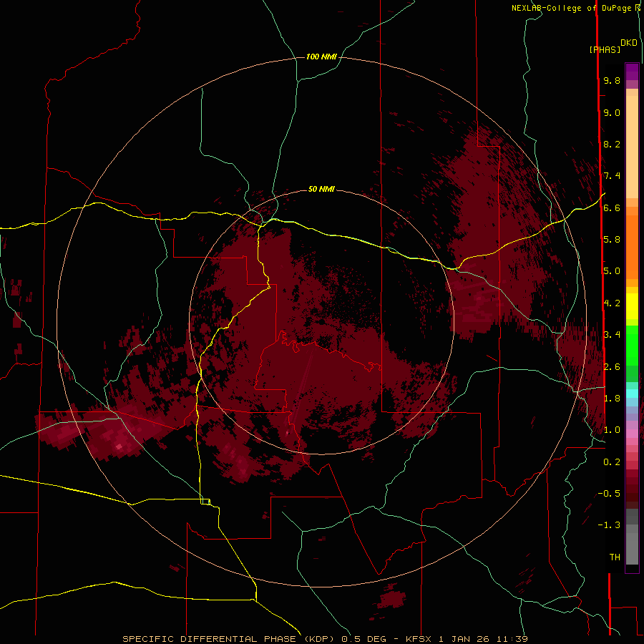Select the 9.0 scale value

[612, 112]
